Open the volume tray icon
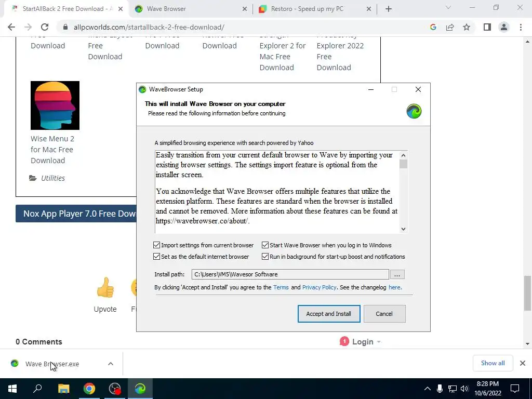The height and width of the screenshot is (399, 532). (x=465, y=389)
